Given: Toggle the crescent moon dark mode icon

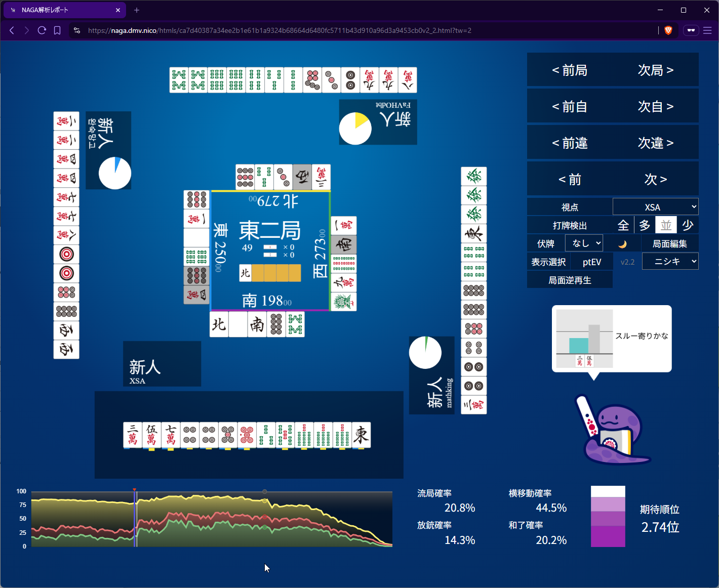Looking at the screenshot, I should pyautogui.click(x=622, y=244).
